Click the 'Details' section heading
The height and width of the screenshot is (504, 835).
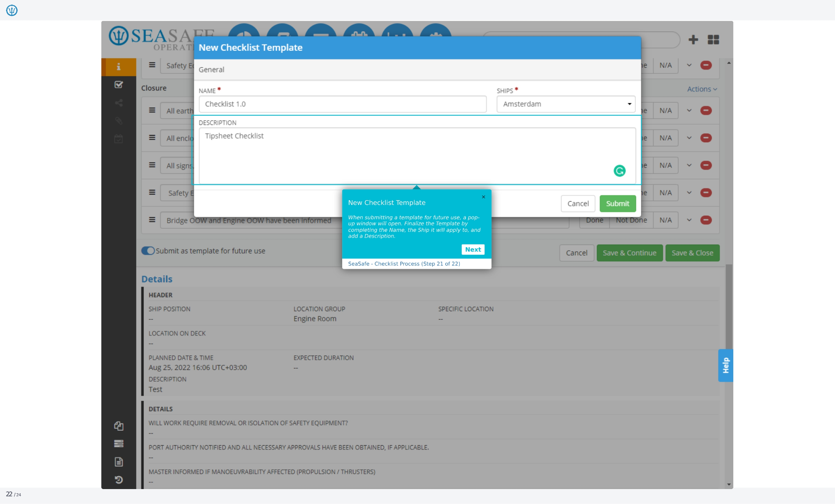(x=157, y=279)
